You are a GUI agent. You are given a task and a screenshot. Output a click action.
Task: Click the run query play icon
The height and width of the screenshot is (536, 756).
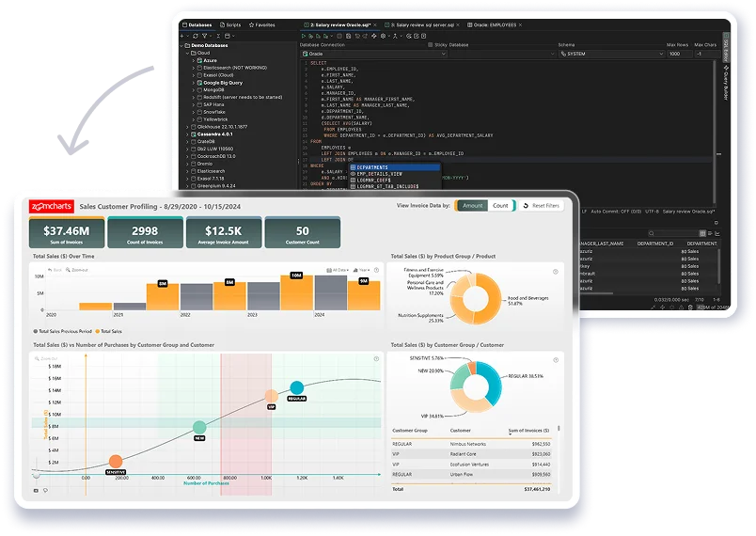(305, 34)
